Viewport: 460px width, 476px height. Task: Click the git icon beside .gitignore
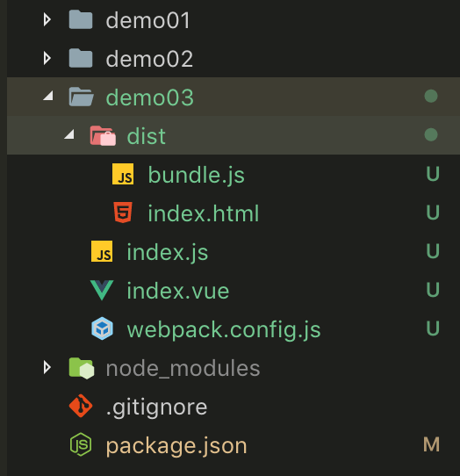(x=81, y=406)
